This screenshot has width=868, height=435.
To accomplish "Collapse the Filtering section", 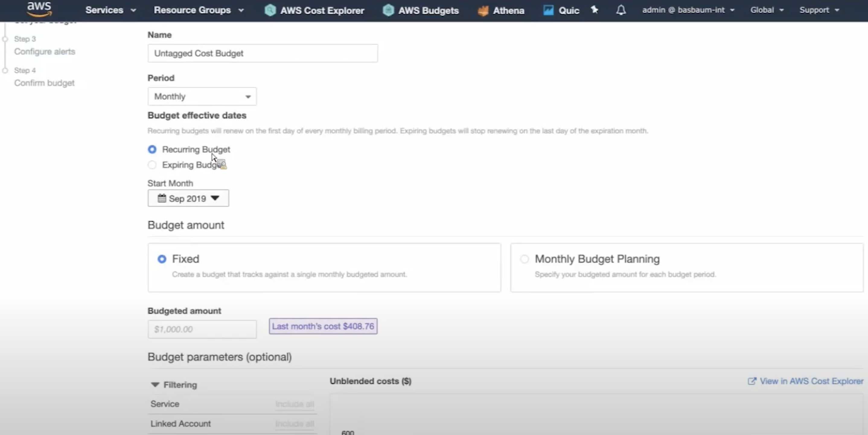I will [x=155, y=385].
